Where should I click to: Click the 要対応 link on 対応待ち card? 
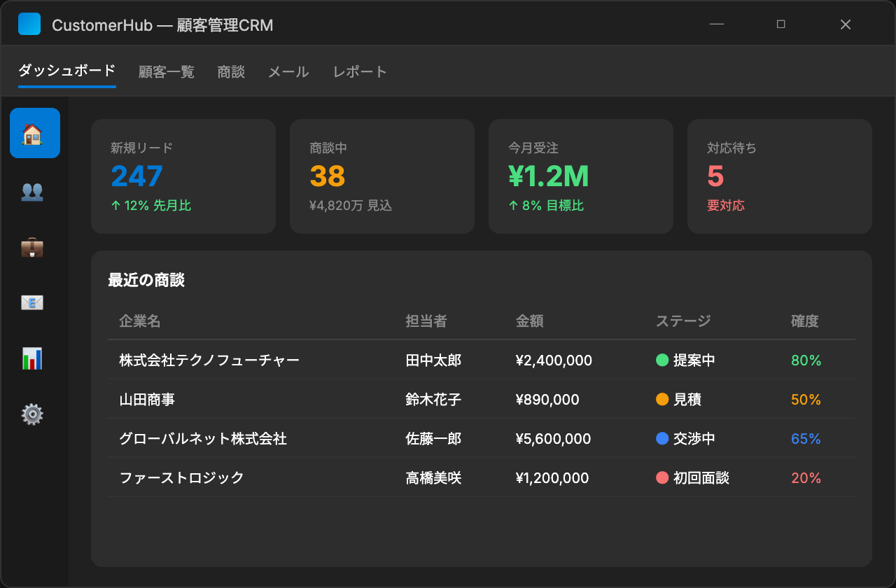click(726, 206)
